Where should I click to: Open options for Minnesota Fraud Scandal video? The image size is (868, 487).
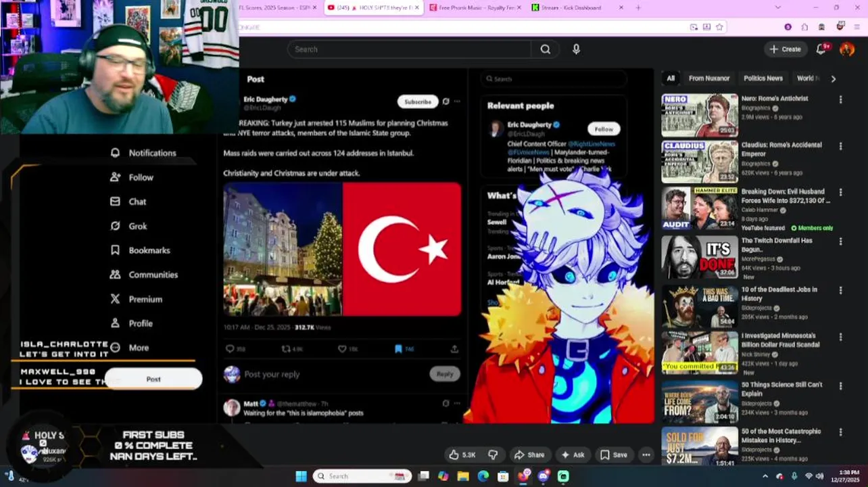point(840,337)
